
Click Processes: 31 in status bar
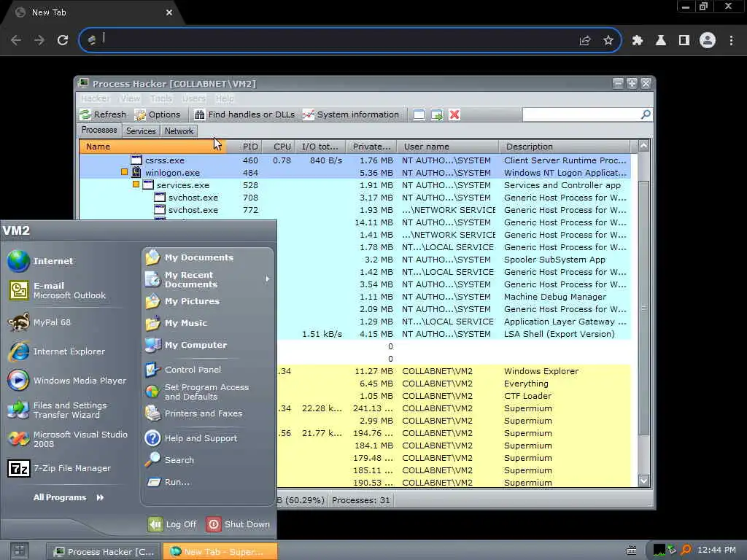(x=360, y=500)
